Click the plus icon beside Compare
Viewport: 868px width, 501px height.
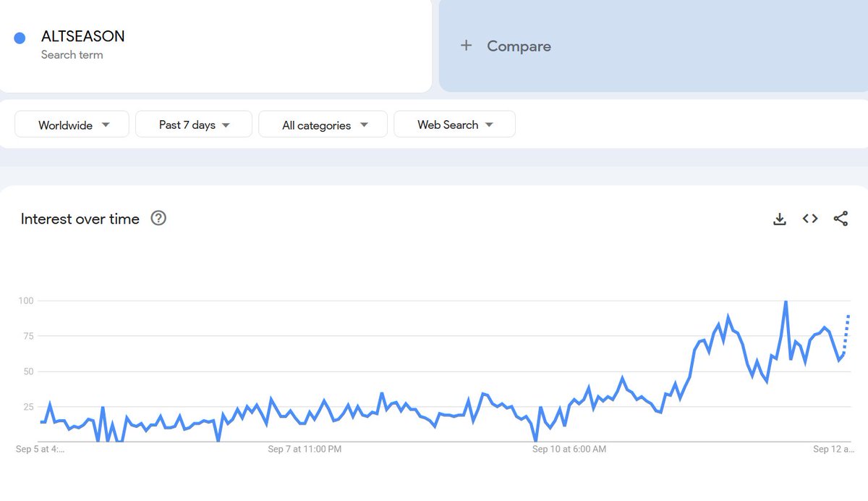467,46
